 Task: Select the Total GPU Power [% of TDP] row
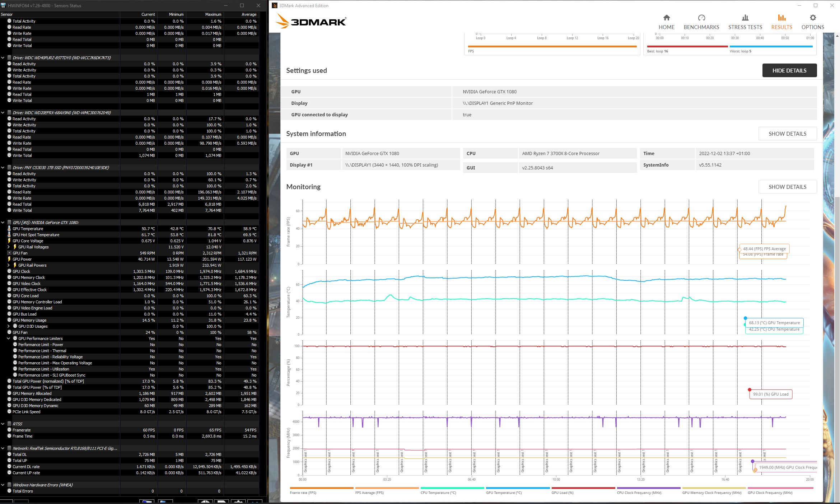click(x=129, y=387)
